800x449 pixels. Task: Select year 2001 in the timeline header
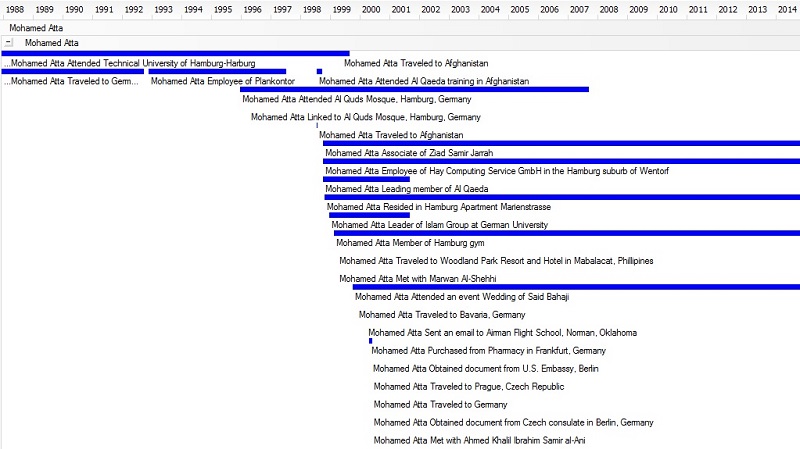click(401, 9)
